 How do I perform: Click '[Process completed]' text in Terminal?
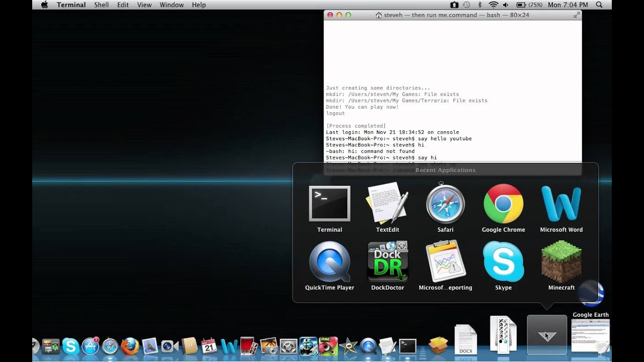click(356, 126)
